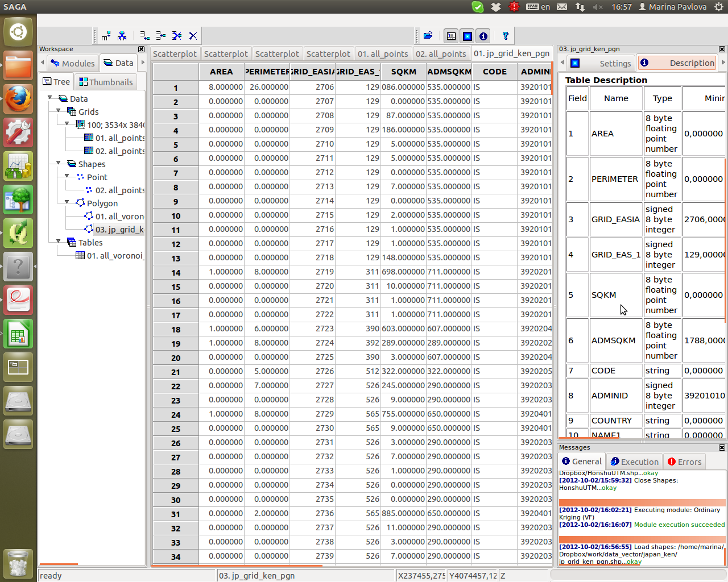Open help via the question mark icon

pos(505,36)
